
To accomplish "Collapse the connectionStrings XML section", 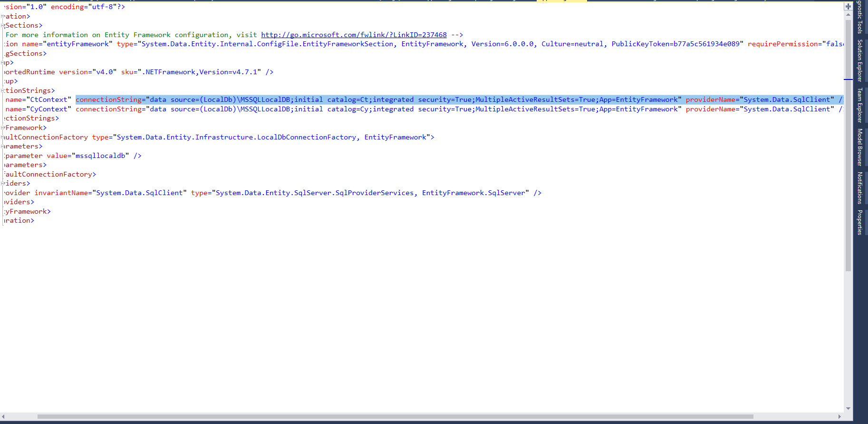I will click(3, 90).
